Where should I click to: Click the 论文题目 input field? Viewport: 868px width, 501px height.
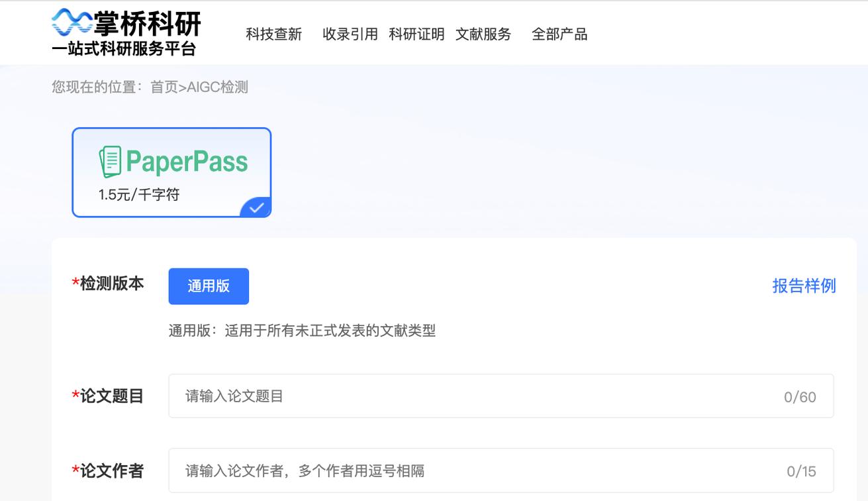pos(501,396)
